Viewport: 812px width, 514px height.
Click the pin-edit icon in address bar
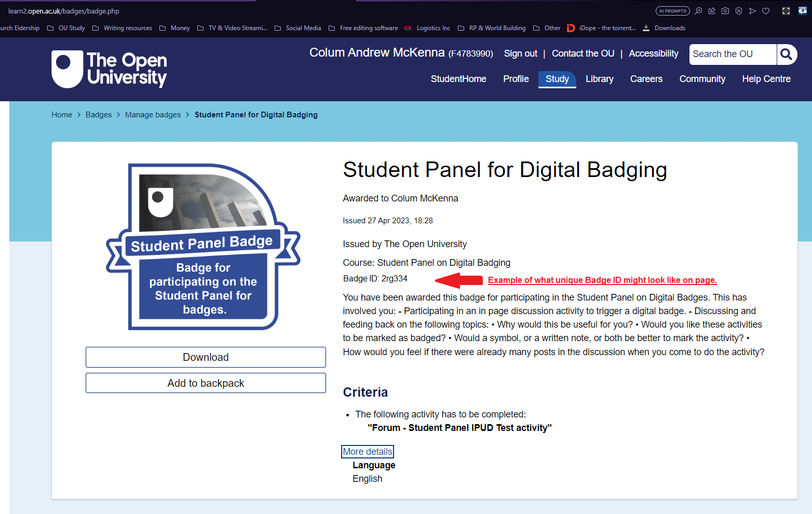[712, 11]
